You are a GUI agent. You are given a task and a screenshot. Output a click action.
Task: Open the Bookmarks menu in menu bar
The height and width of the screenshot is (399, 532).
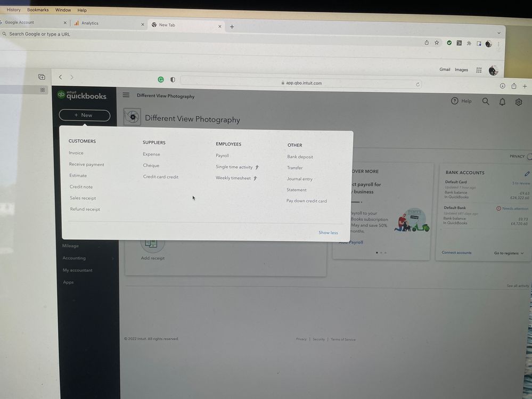[x=38, y=10]
